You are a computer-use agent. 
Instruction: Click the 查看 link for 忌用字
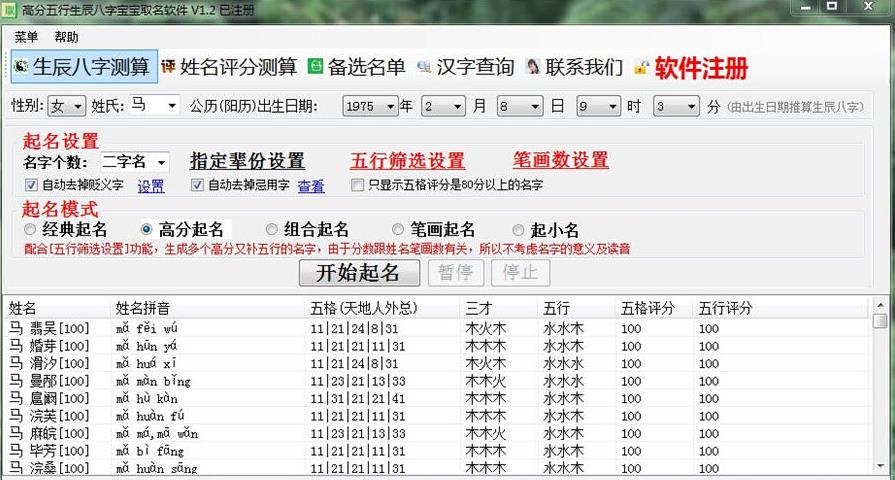(x=311, y=186)
